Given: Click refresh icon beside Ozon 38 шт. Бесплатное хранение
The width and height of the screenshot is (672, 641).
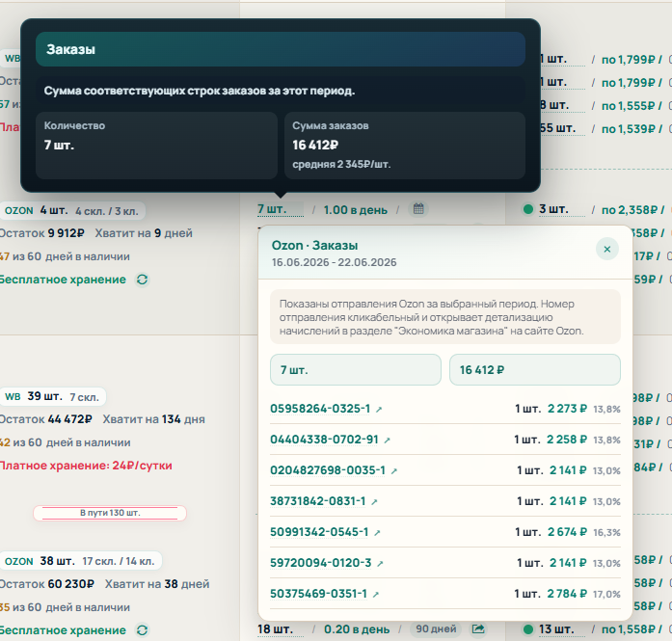Looking at the screenshot, I should (x=143, y=630).
